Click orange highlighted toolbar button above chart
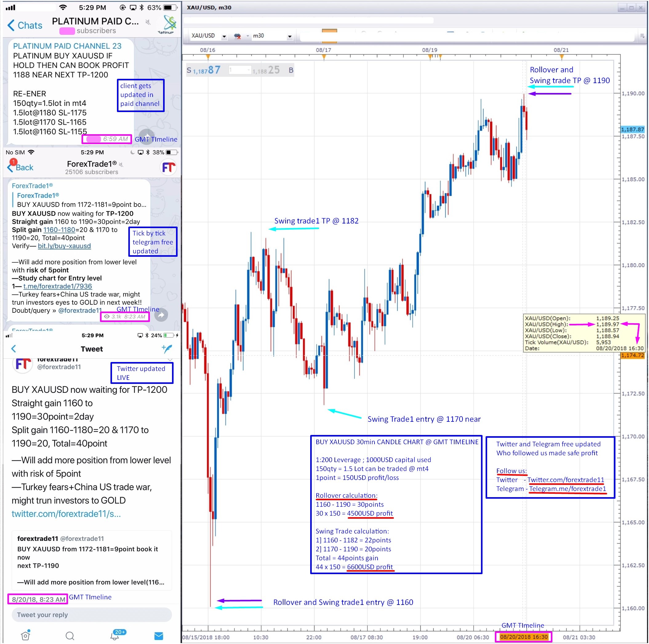Image resolution: width=649 pixels, height=644 pixels. (329, 36)
